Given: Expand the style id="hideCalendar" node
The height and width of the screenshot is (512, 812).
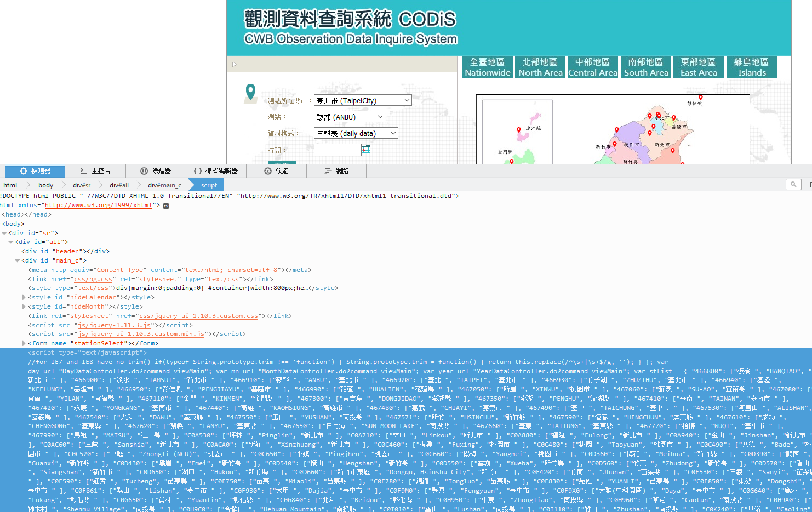Looking at the screenshot, I should [24, 297].
